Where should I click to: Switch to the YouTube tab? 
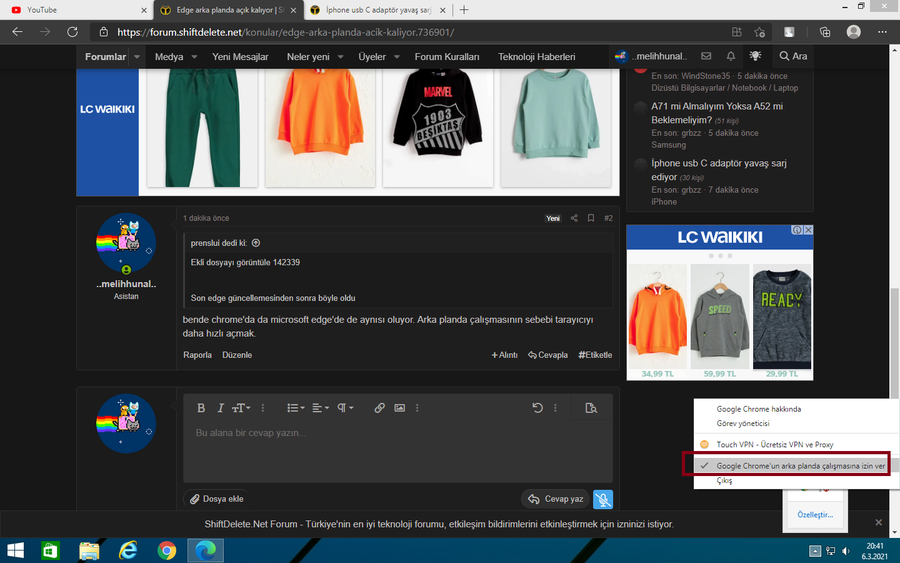(x=76, y=10)
